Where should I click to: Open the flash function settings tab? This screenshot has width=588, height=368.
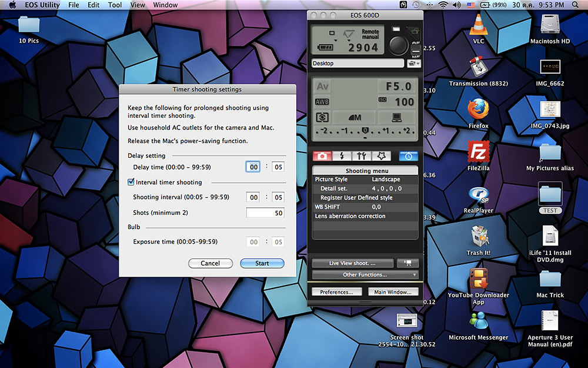tap(342, 156)
